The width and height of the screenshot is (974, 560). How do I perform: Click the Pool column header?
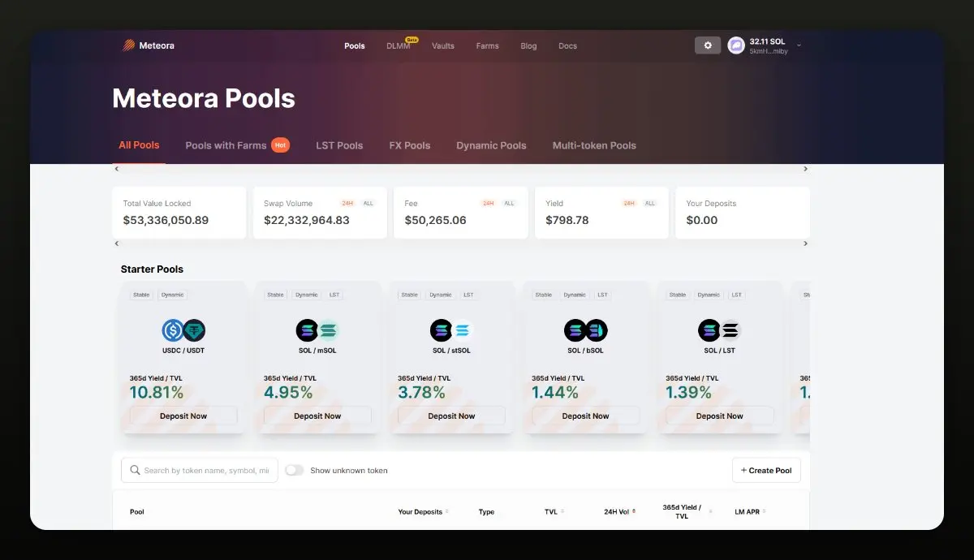(137, 512)
